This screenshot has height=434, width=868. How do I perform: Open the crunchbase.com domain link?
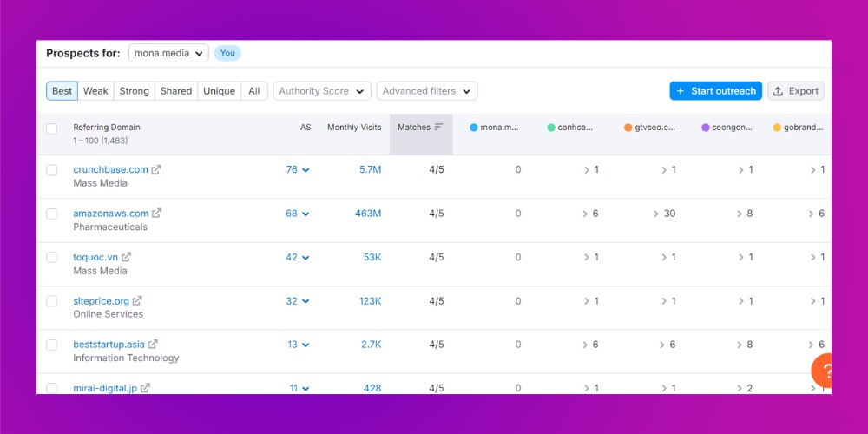[x=111, y=169]
